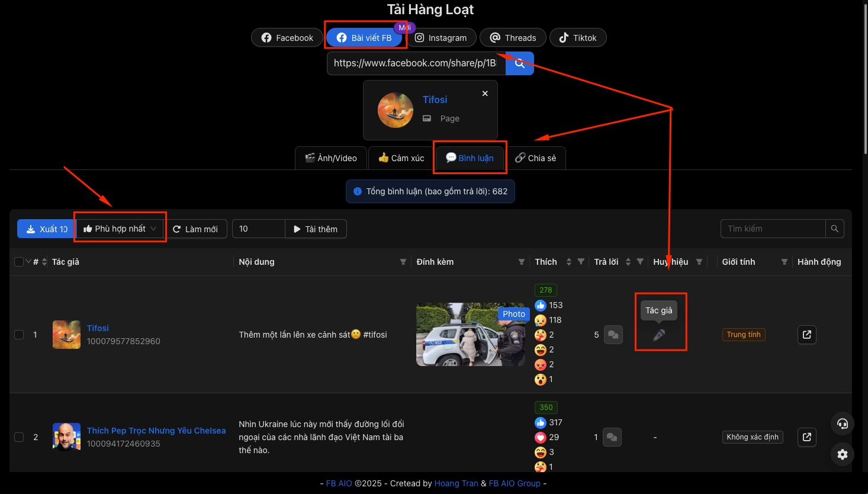868x494 pixels.
Task: Tick the checkbox for row 2
Action: [x=19, y=437]
